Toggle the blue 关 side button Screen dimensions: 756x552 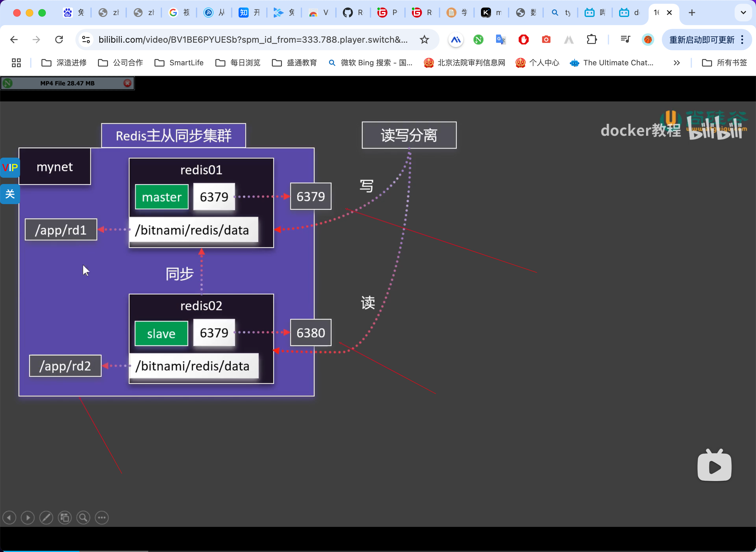click(x=10, y=194)
